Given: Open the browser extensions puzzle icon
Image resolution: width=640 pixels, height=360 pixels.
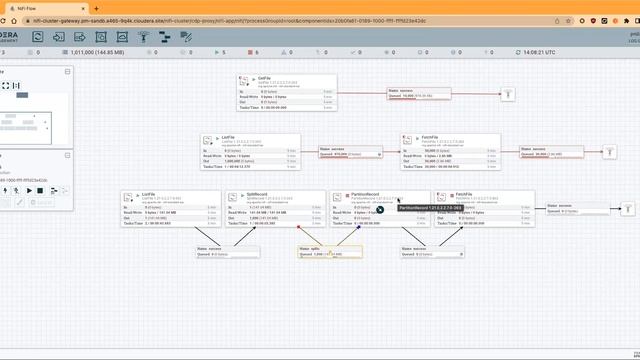Looking at the screenshot, I should [x=626, y=21].
